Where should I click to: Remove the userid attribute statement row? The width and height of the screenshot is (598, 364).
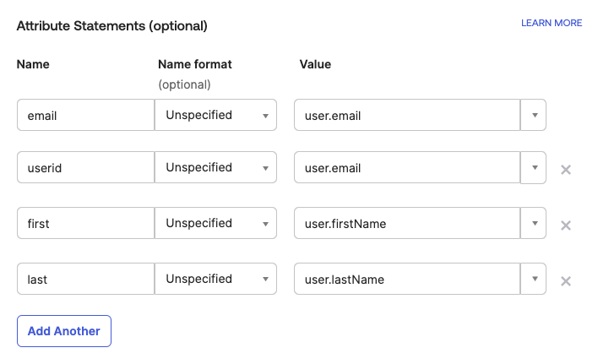[566, 169]
